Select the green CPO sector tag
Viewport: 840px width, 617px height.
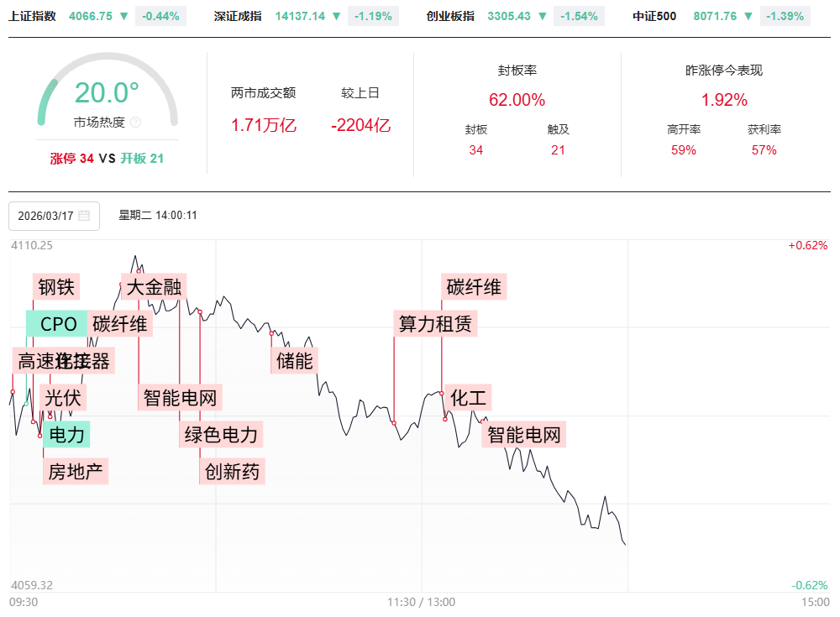pyautogui.click(x=57, y=324)
